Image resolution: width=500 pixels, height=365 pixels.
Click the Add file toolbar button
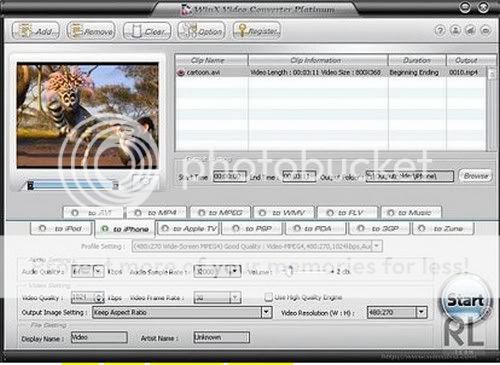tap(36, 31)
